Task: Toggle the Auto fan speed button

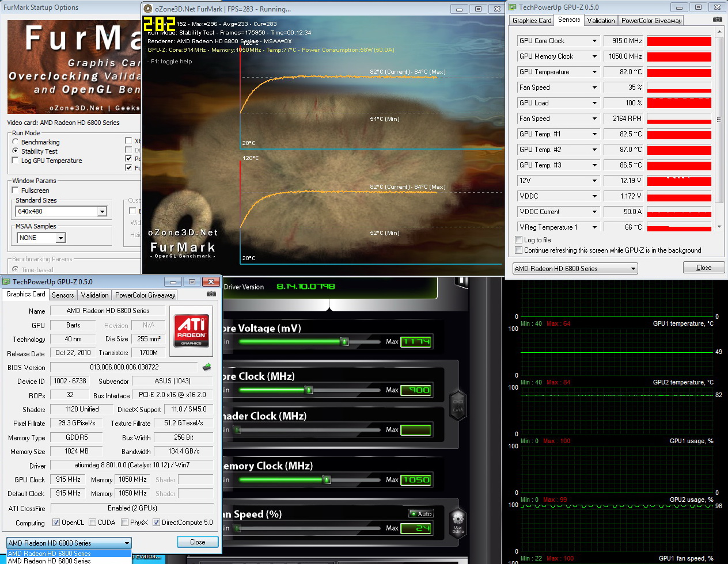Action: [421, 513]
